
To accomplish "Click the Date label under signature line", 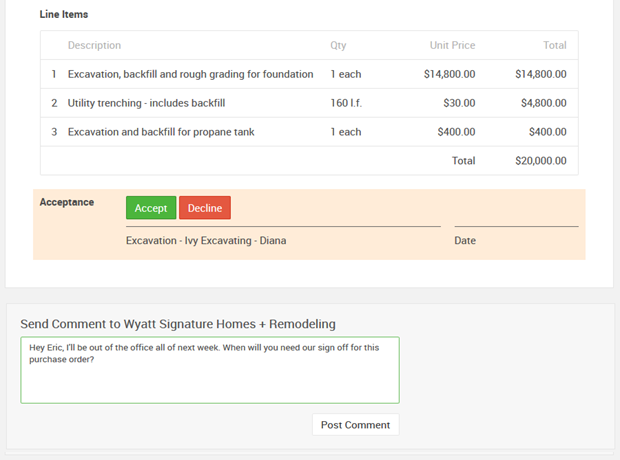I will [x=465, y=240].
